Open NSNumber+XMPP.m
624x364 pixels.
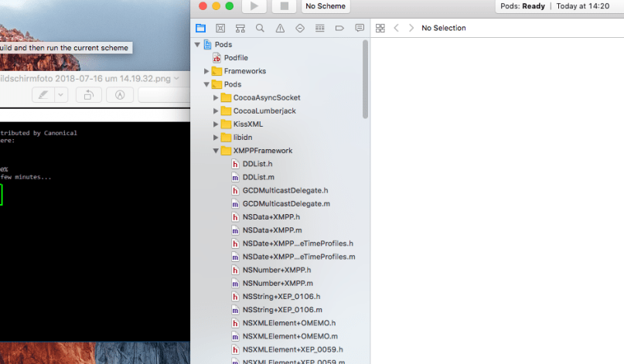(278, 284)
